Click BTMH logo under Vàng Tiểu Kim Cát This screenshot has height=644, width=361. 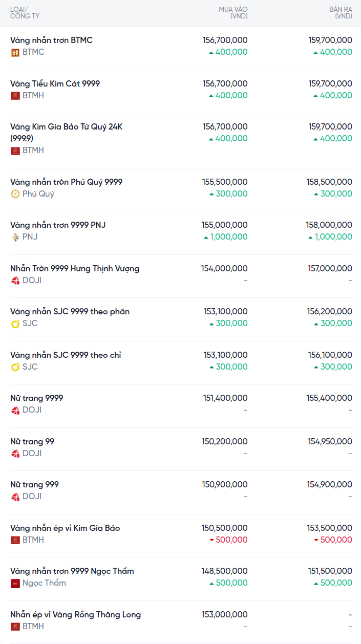15,96
